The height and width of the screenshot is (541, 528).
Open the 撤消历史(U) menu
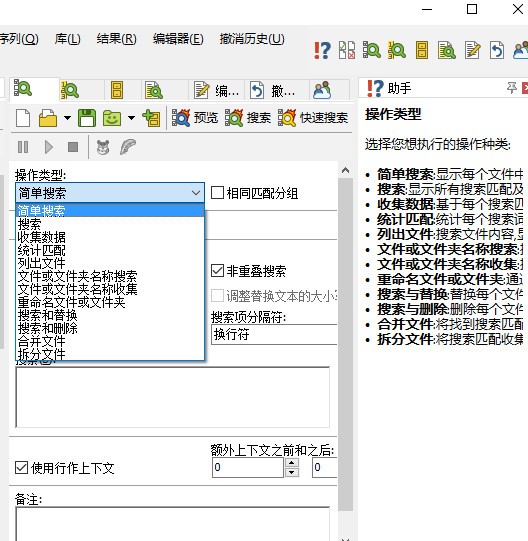(x=252, y=39)
